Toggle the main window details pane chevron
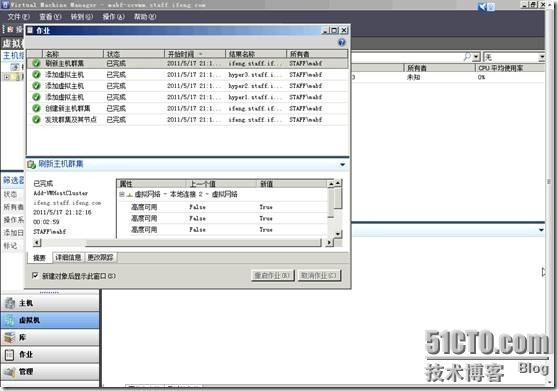This screenshot has width=558, height=391. (x=541, y=230)
